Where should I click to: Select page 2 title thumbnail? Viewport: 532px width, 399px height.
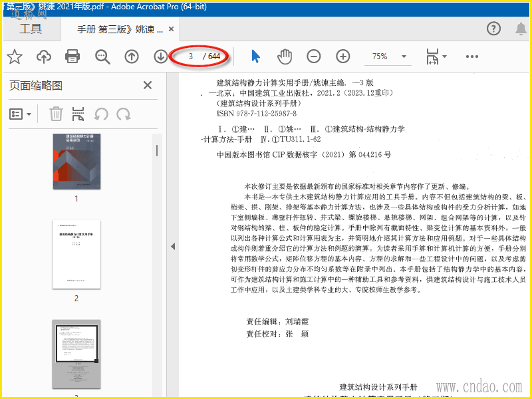[x=76, y=254]
